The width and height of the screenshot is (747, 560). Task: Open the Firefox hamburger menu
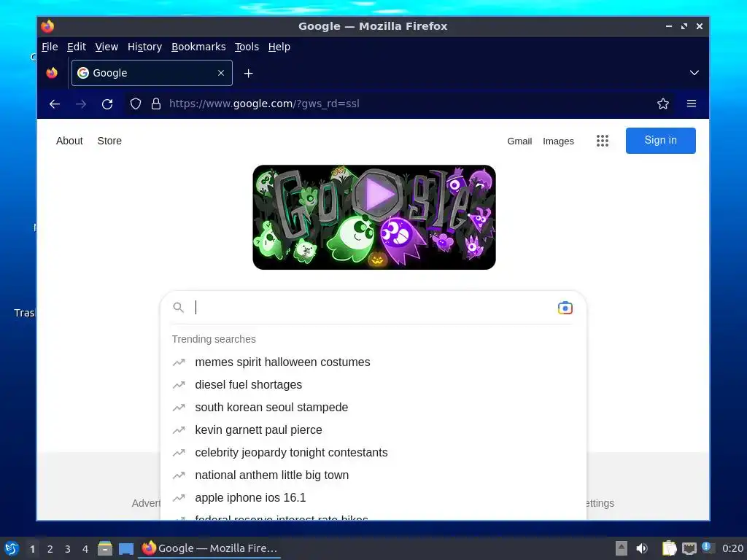click(x=692, y=104)
